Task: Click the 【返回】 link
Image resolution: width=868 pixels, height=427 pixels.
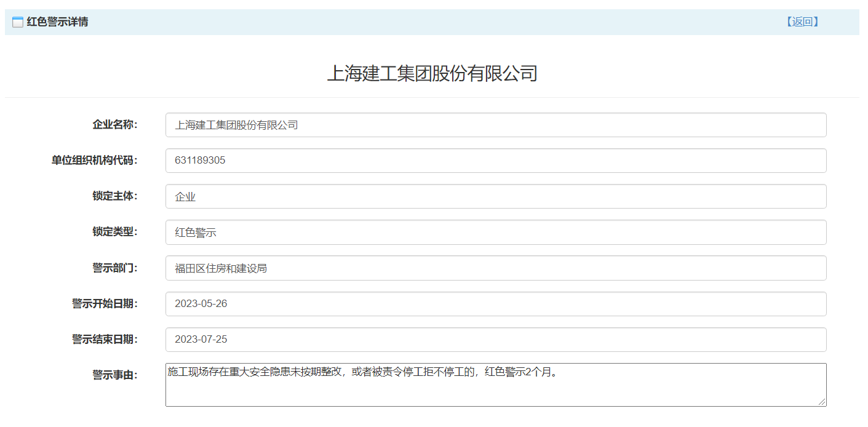Action: pyautogui.click(x=803, y=22)
